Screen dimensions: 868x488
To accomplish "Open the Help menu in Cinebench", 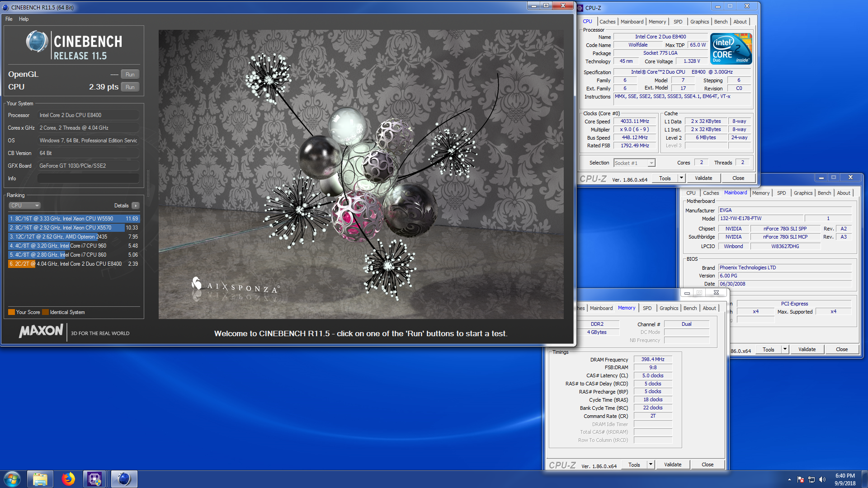I will (24, 19).
